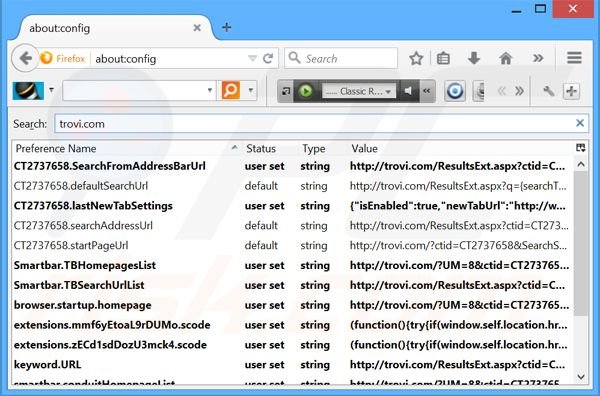
Task: Open the Classic R... station dropdown
Action: 359,91
